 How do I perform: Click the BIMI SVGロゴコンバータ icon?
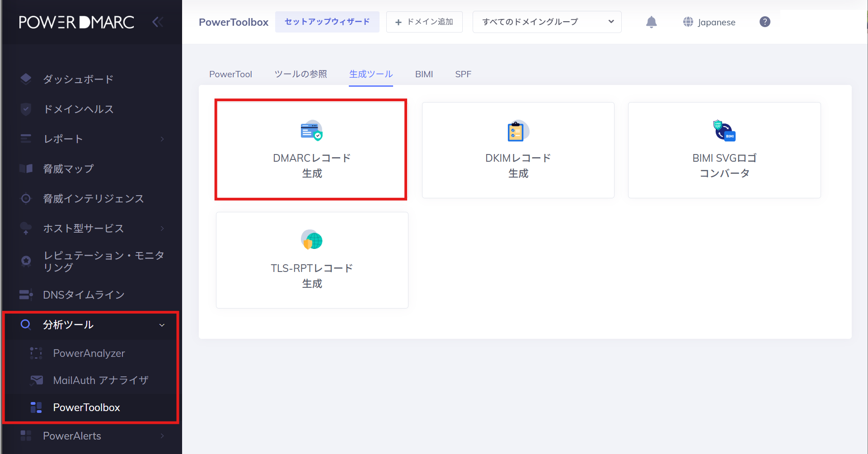click(724, 131)
